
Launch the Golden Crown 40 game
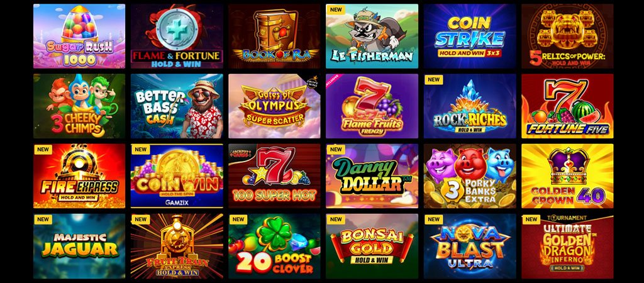click(x=567, y=176)
